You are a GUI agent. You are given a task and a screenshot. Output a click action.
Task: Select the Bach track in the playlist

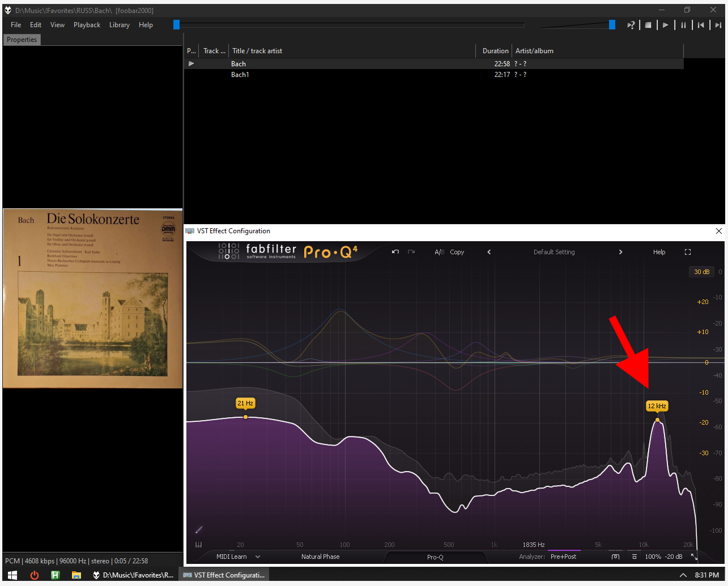coord(434,64)
